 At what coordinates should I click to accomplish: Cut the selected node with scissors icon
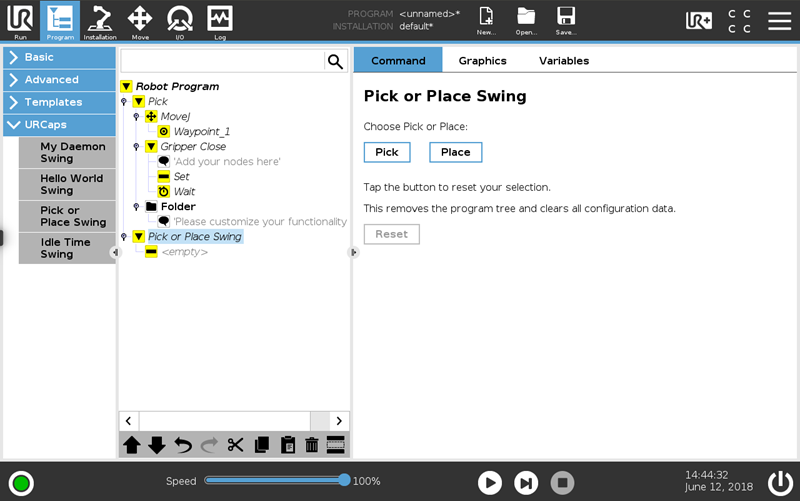[235, 445]
